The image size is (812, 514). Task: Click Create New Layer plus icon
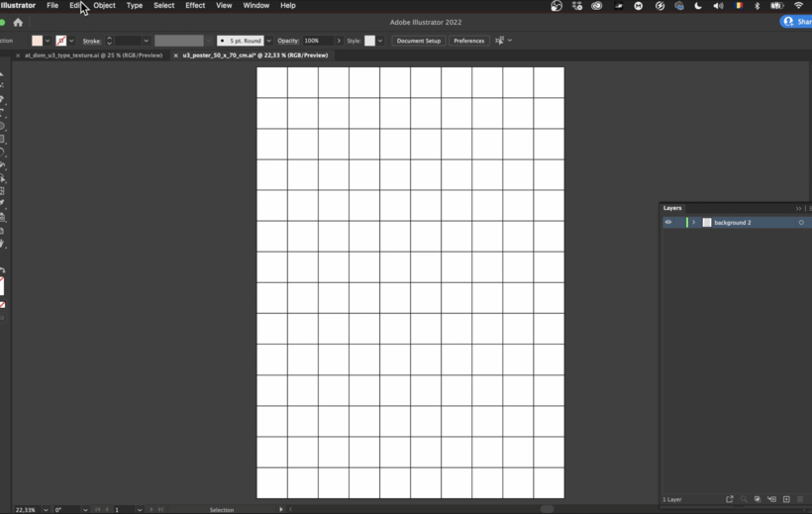786,499
